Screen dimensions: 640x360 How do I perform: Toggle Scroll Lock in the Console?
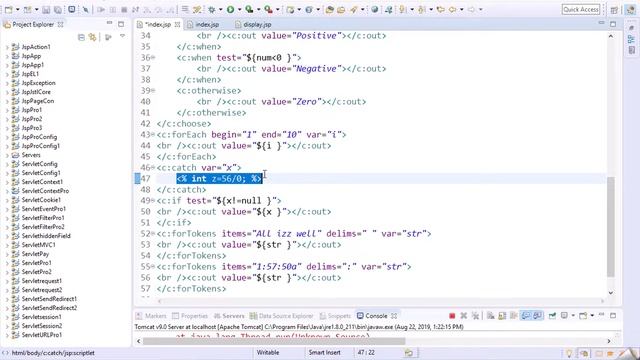point(502,316)
